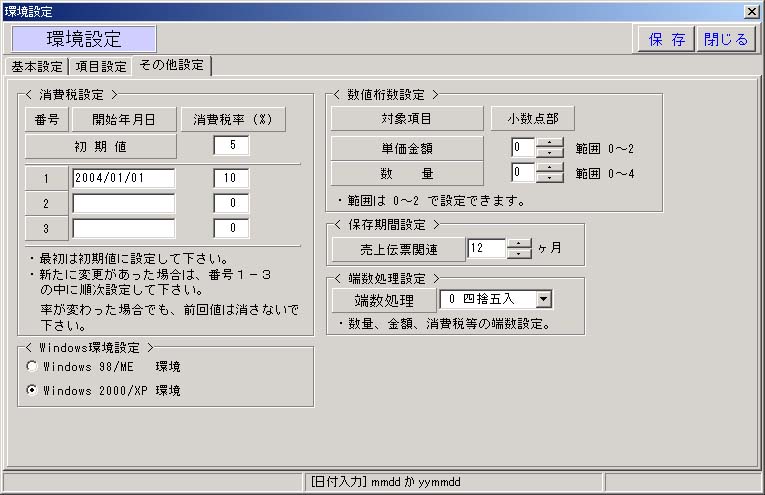Switch to the 項目設定 tab

[x=101, y=66]
